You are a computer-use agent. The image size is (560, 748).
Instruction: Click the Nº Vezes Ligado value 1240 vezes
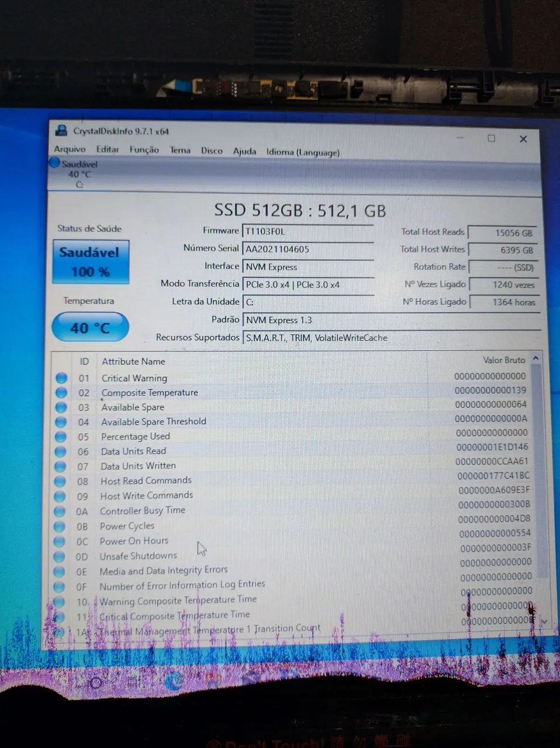(503, 285)
